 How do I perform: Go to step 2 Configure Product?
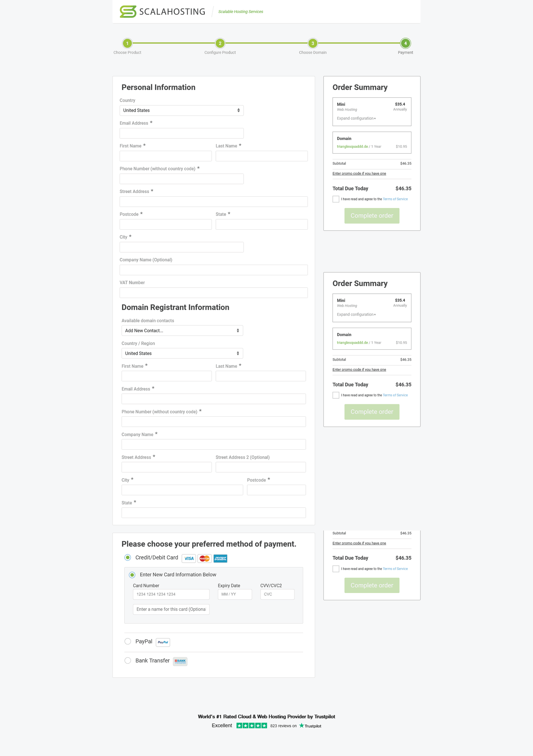click(x=220, y=43)
